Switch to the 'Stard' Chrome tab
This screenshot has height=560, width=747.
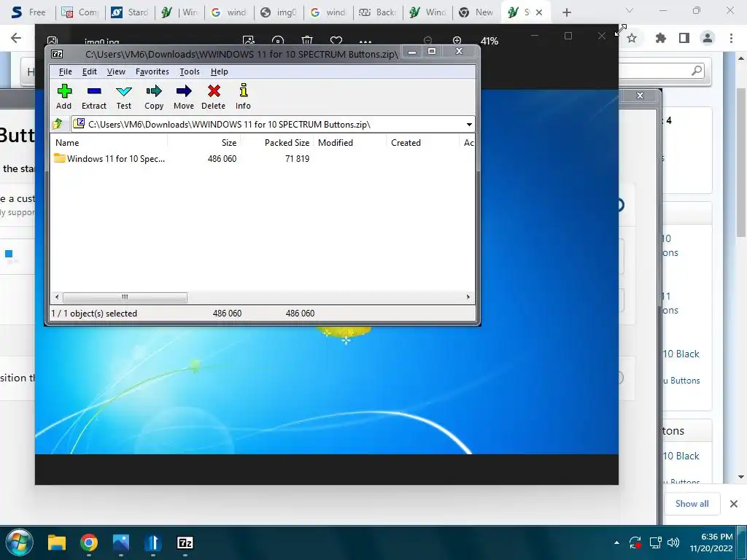[x=130, y=12]
